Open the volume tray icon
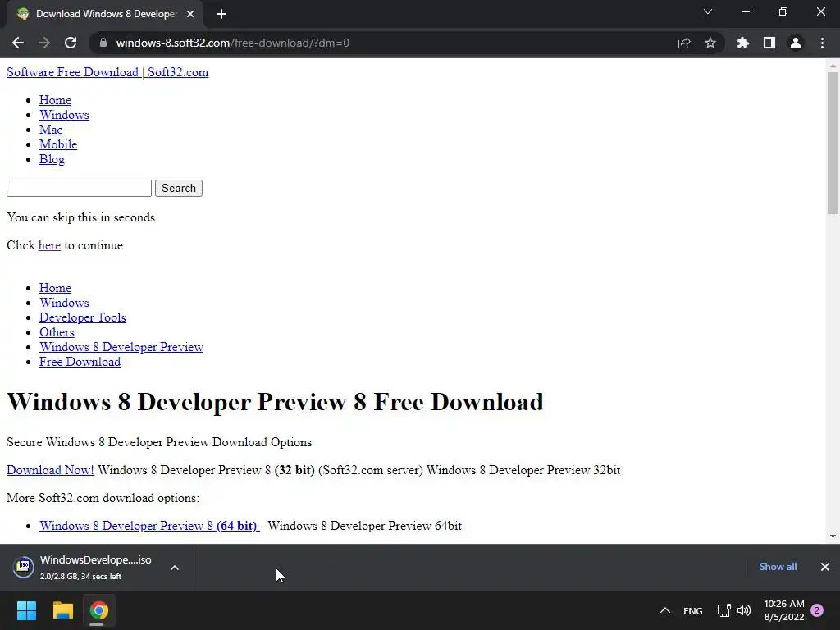This screenshot has width=840, height=630. pyautogui.click(x=744, y=610)
